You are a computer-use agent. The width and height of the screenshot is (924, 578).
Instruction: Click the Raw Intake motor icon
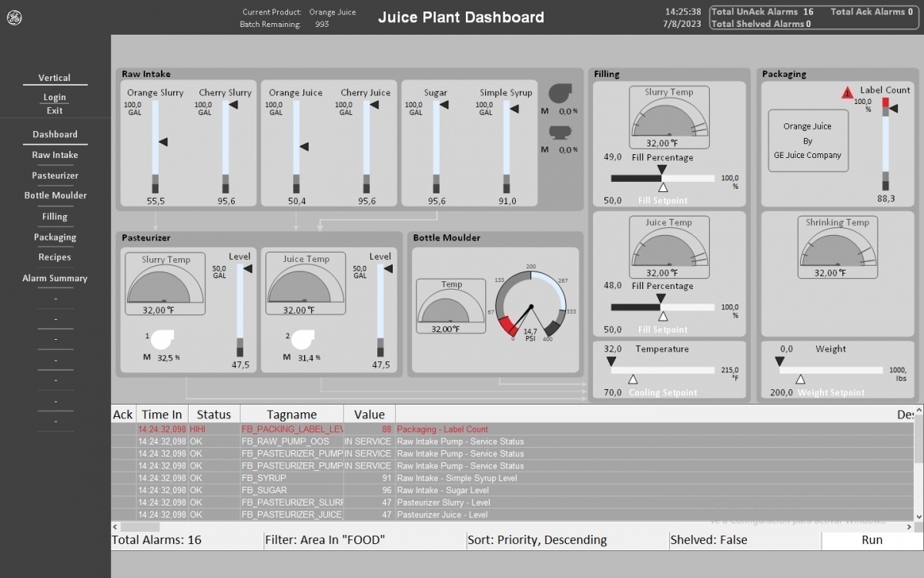(x=560, y=132)
